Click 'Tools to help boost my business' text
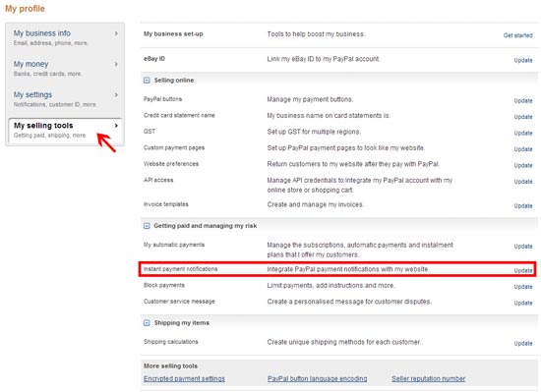541x392 pixels. click(x=316, y=34)
